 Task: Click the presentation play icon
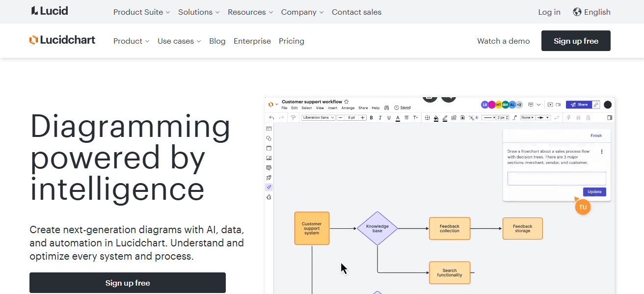(x=550, y=105)
